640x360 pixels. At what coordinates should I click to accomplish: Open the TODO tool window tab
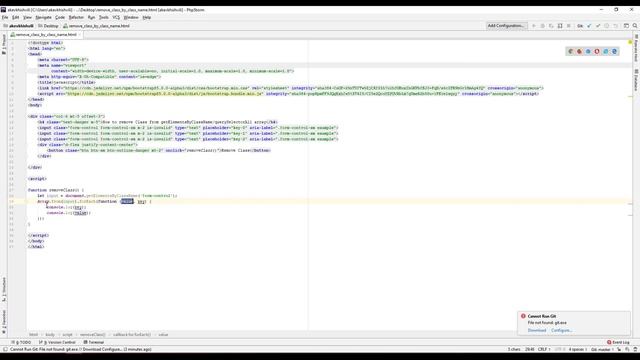point(22,342)
